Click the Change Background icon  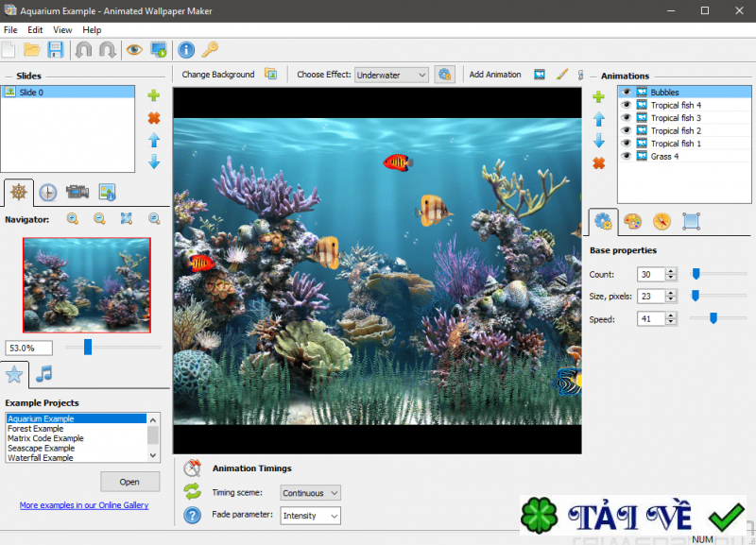(270, 75)
